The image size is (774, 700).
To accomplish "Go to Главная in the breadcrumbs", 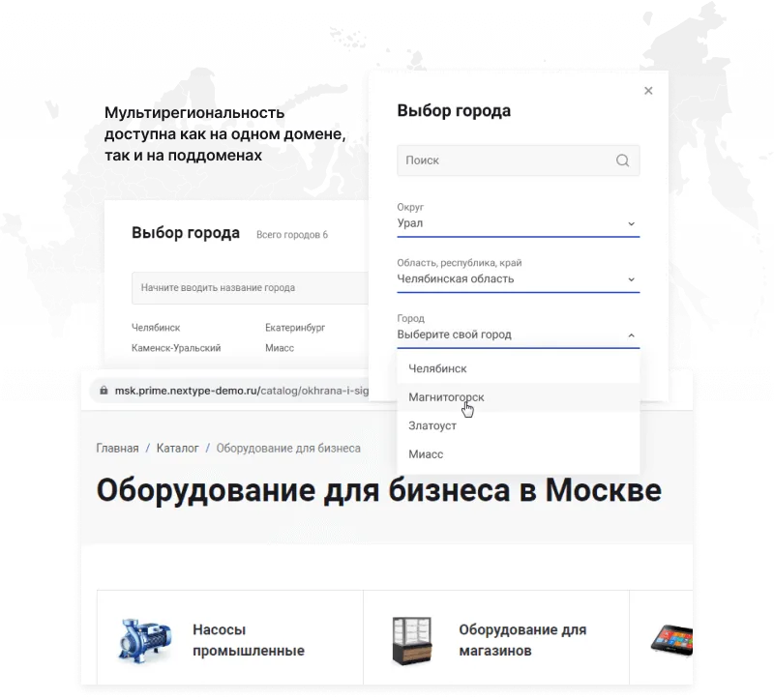I will 116,449.
